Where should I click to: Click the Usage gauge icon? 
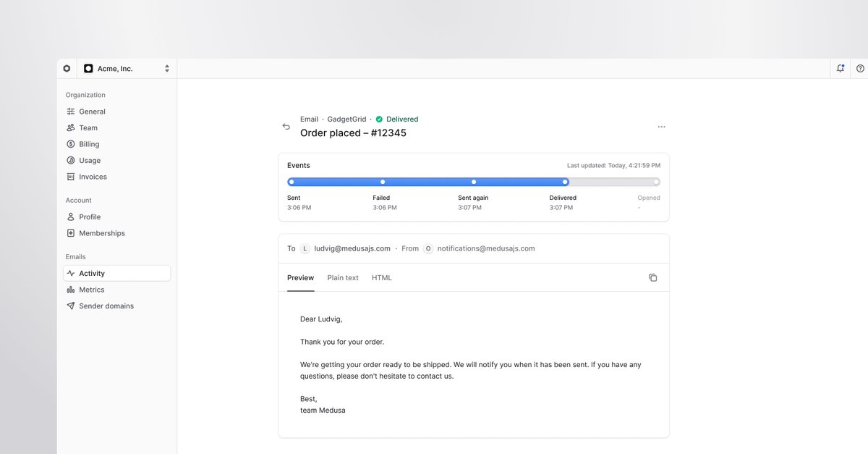(71, 161)
